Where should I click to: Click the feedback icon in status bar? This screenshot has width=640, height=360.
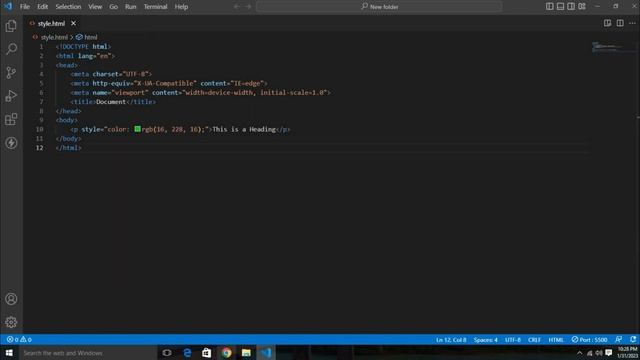pos(619,340)
